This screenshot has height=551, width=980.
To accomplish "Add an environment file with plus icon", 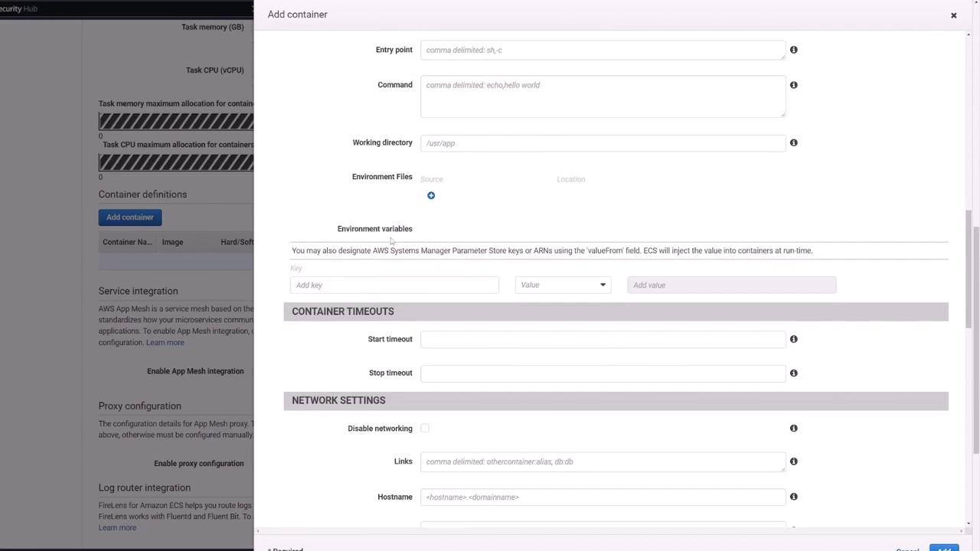I will [x=431, y=196].
